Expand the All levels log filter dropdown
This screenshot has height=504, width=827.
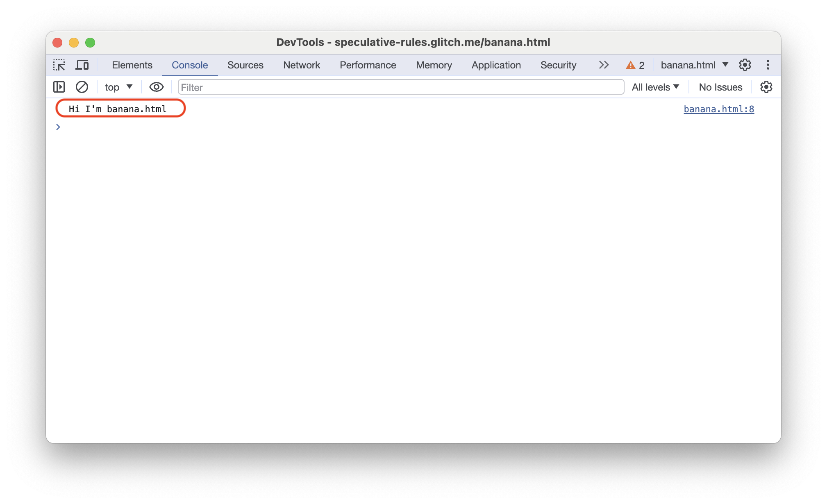point(655,87)
